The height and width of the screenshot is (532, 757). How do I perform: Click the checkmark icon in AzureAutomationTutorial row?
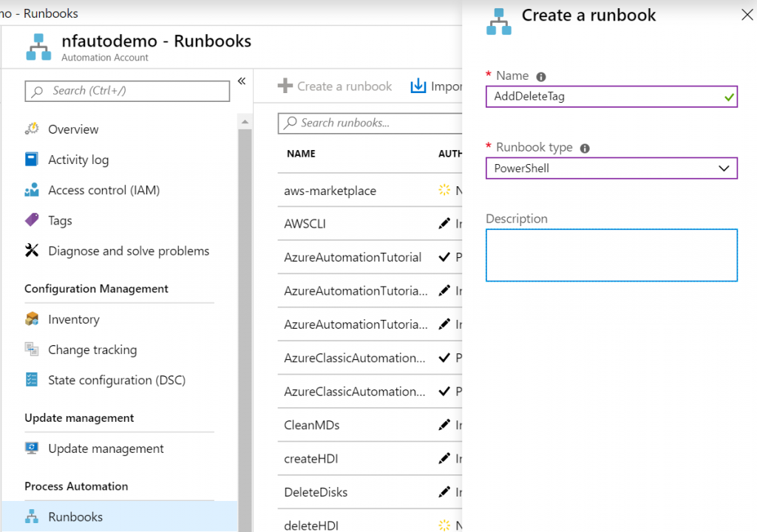click(x=444, y=257)
